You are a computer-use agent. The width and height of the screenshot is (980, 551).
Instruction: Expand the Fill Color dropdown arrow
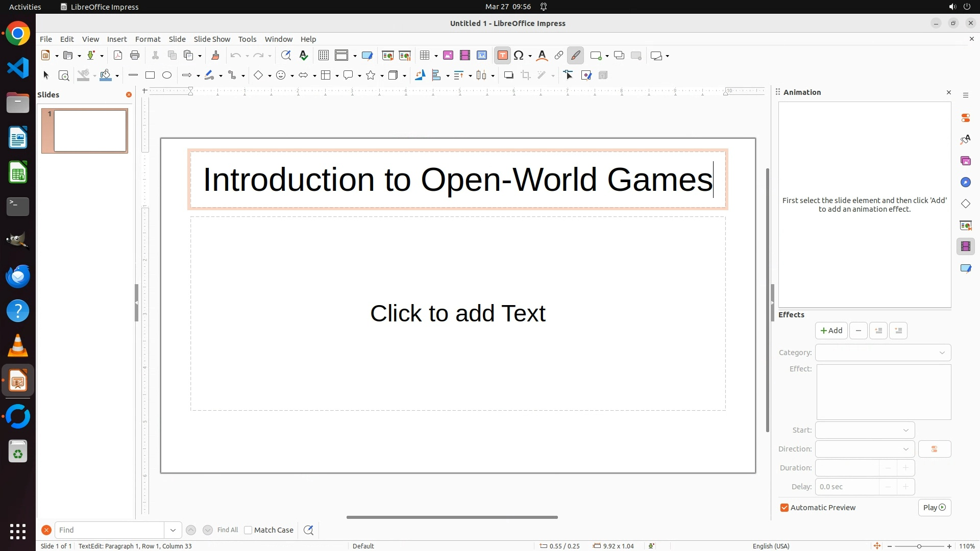click(x=117, y=76)
